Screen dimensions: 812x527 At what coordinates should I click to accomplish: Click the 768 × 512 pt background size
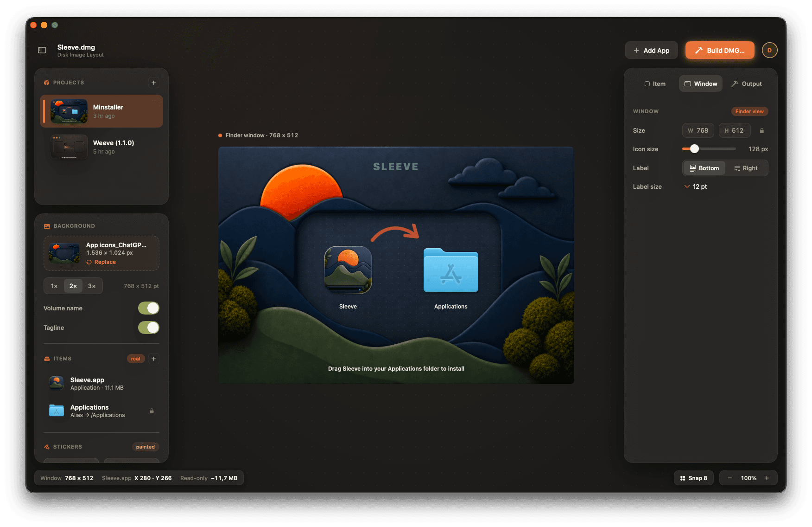click(x=141, y=286)
